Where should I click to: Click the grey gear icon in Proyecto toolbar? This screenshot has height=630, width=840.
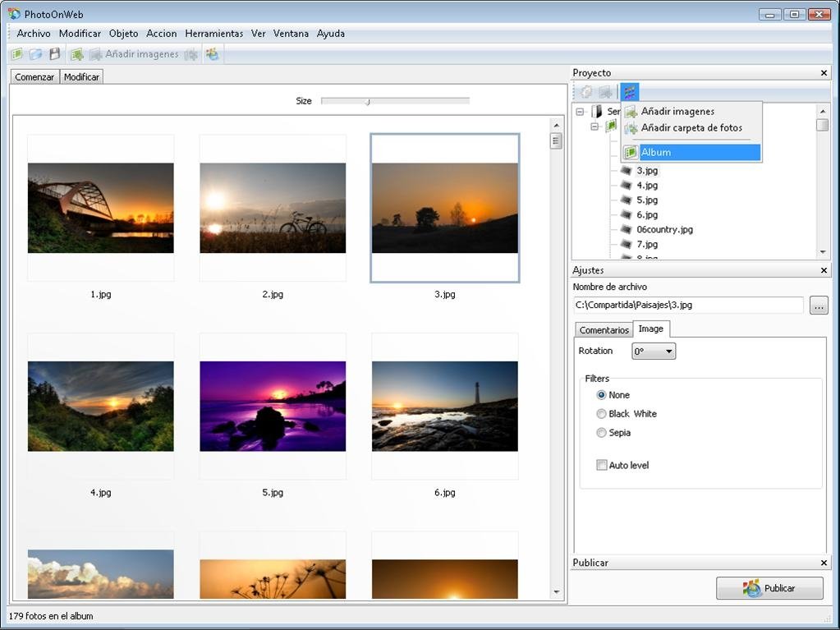(586, 92)
